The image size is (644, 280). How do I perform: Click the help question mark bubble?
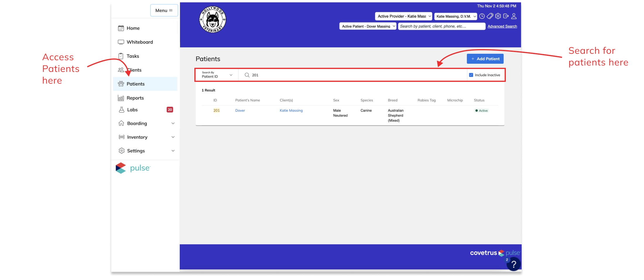[x=513, y=264]
